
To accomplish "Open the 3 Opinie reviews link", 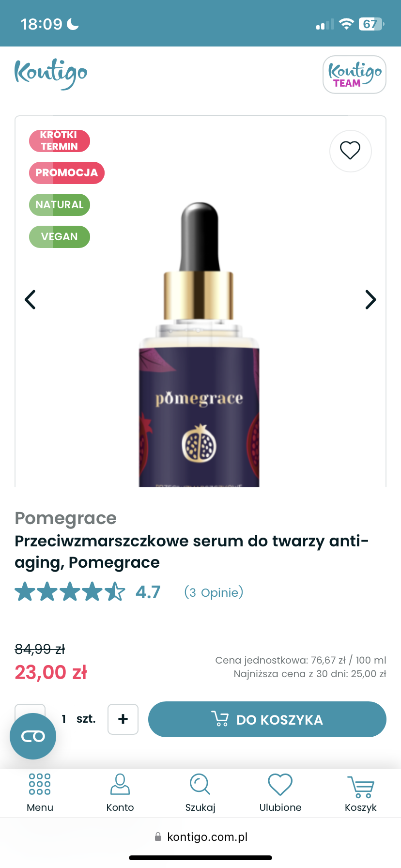I will pos(214,592).
